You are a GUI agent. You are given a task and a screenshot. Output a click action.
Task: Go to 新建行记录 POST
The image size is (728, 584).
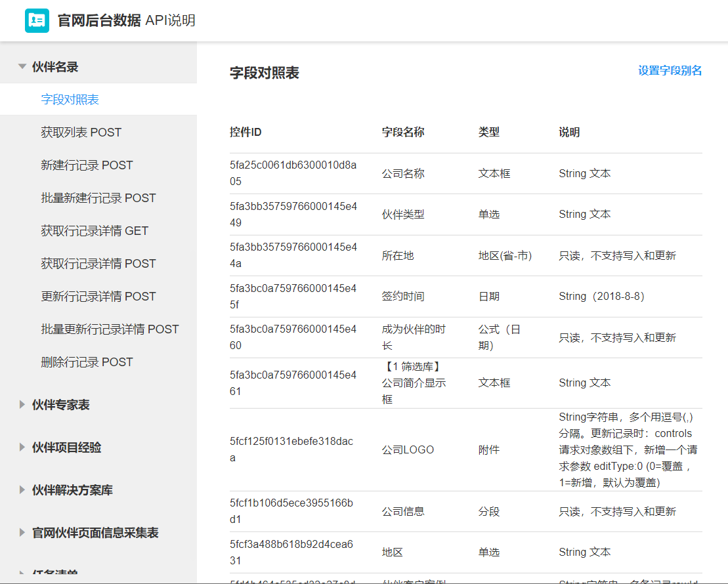click(x=87, y=165)
